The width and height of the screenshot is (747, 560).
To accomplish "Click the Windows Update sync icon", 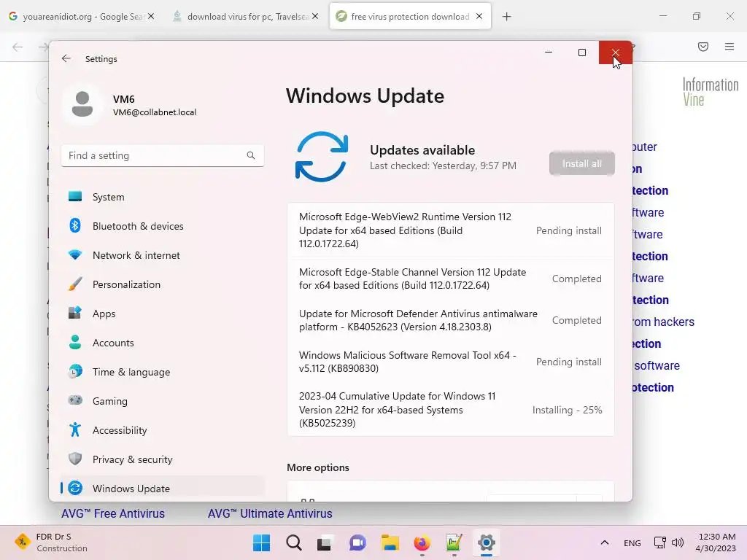I will 322,157.
